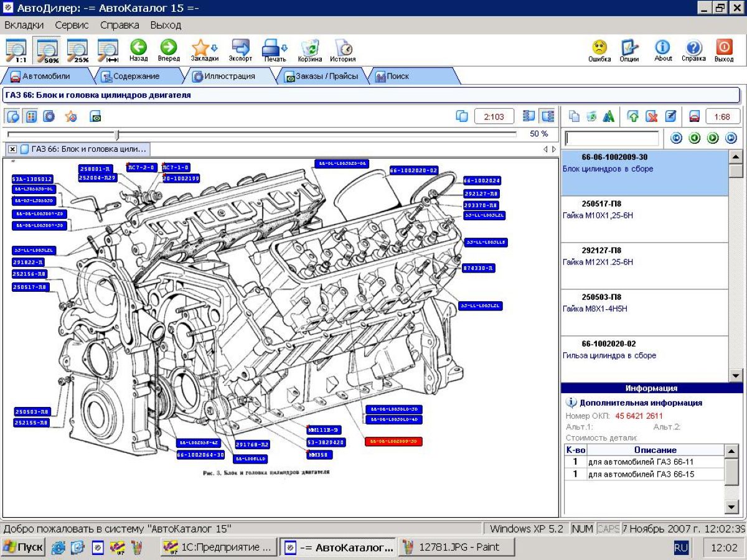The height and width of the screenshot is (560, 747).
Task: Toggle the colored dots labels button
Action: pyautogui.click(x=31, y=116)
